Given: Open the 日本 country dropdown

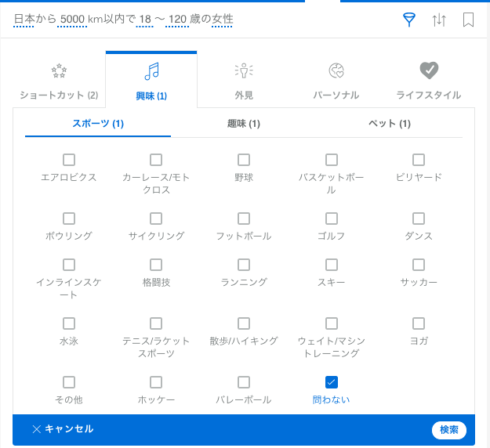Looking at the screenshot, I should (24, 19).
